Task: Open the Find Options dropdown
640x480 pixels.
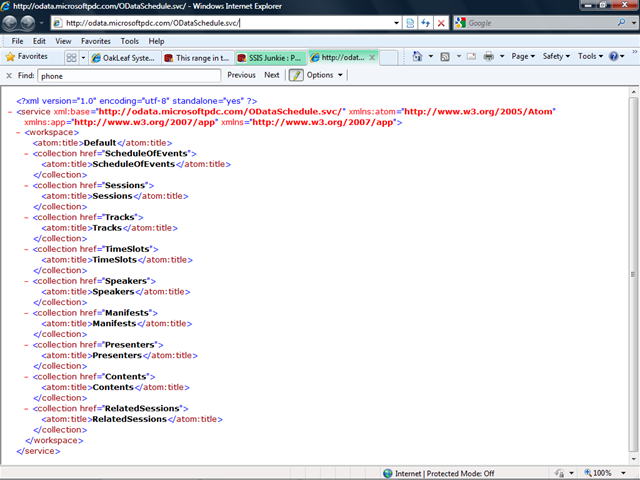Action: pyautogui.click(x=324, y=75)
